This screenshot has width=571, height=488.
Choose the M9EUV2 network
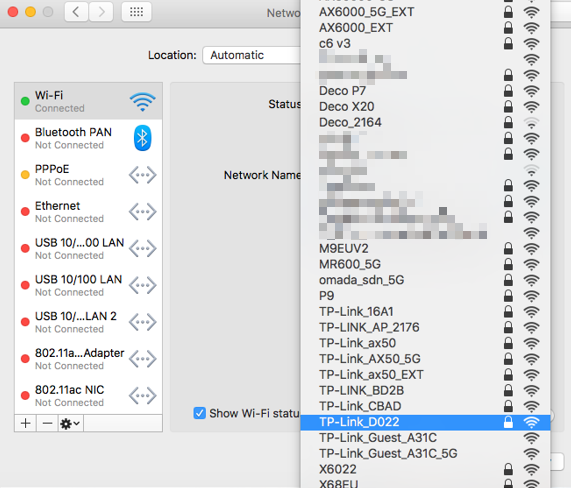(425, 249)
